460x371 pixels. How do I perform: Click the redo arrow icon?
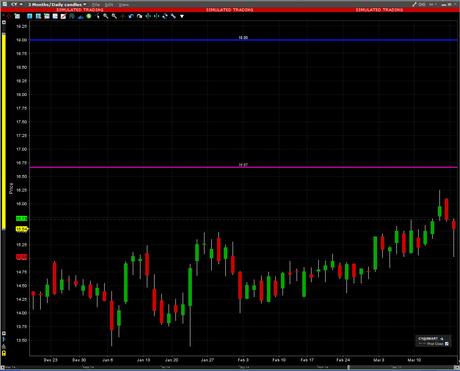click(x=139, y=16)
